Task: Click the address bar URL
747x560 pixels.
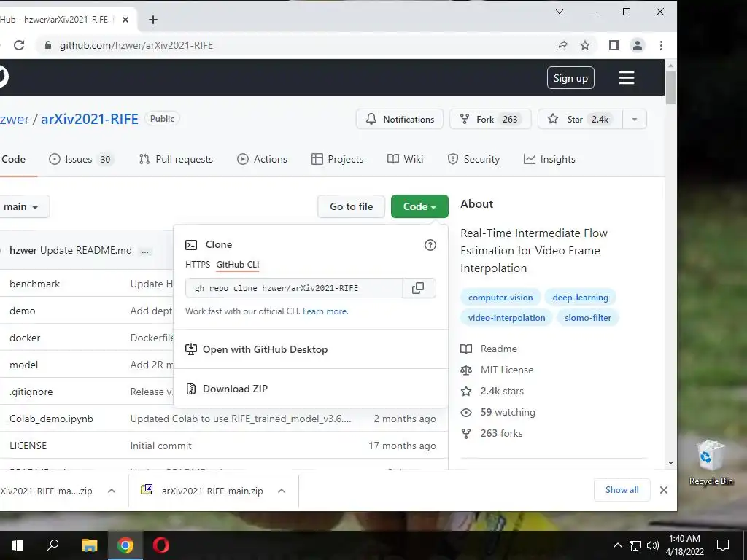Action: 136,45
